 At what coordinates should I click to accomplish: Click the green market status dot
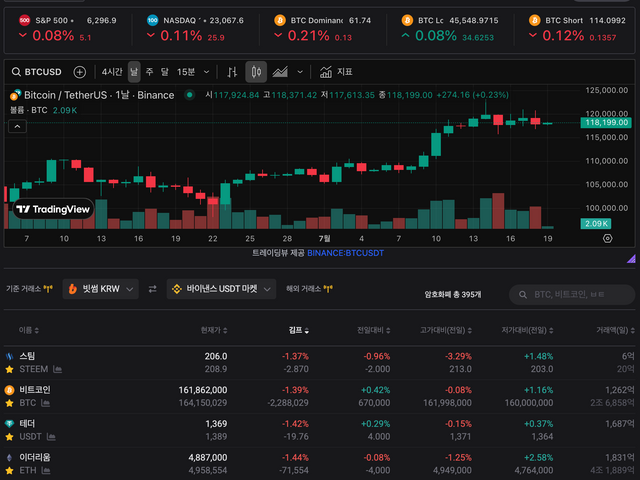pyautogui.click(x=189, y=95)
